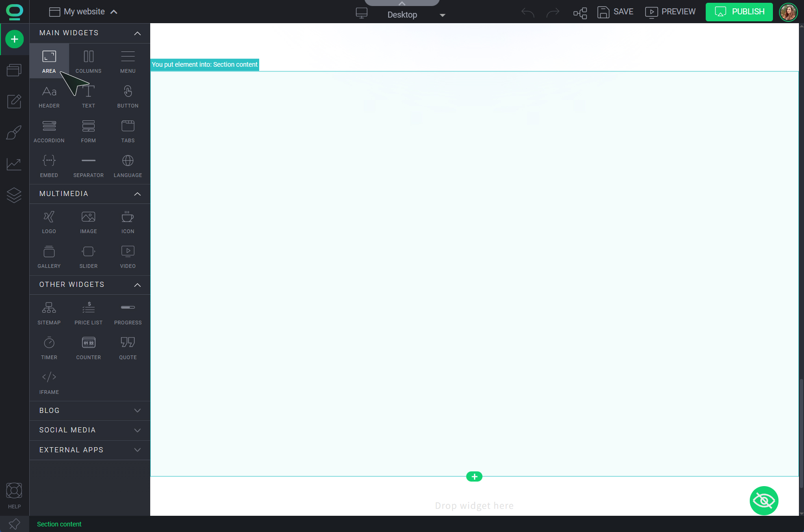Viewport: 804px width, 532px height.
Task: Publish the website
Action: 739,12
